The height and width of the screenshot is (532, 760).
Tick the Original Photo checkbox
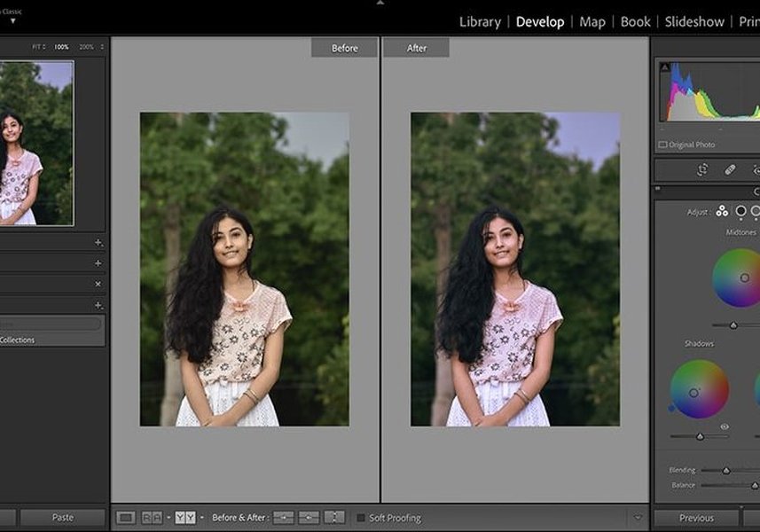662,145
